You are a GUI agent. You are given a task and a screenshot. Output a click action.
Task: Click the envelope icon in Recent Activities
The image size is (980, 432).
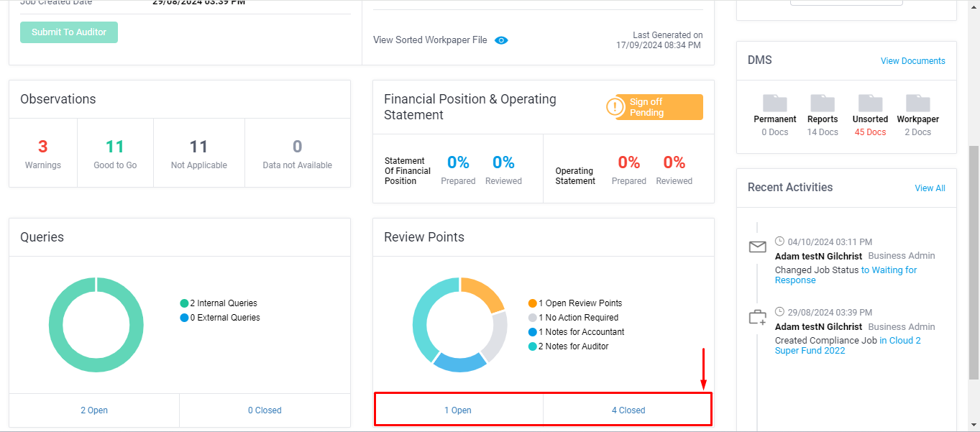pyautogui.click(x=757, y=247)
